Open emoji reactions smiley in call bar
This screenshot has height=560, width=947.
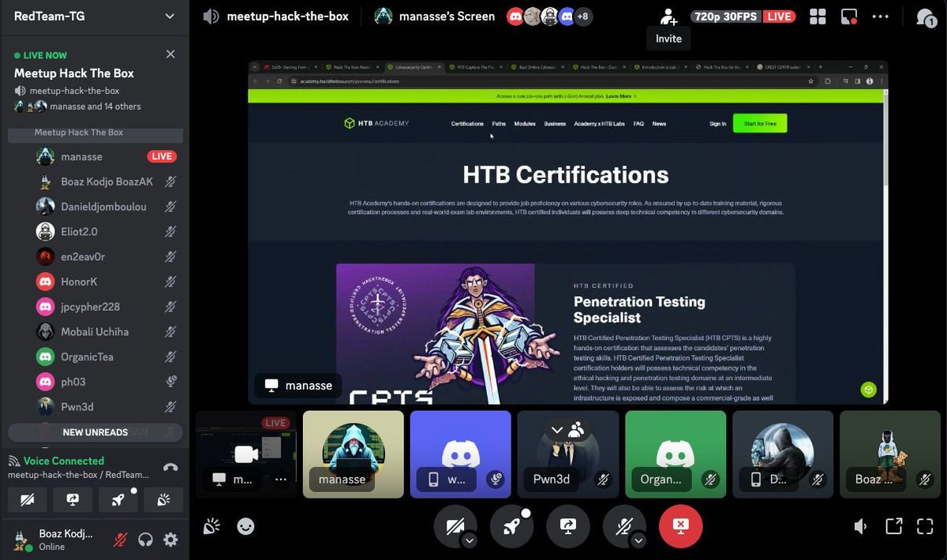pos(245,526)
